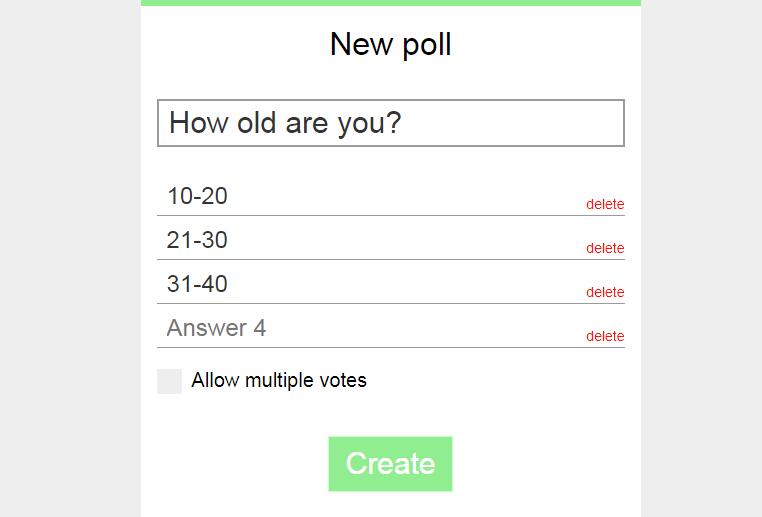Click the "Allow multiple votes" label text
The width and height of the screenshot is (762, 517).
(x=279, y=380)
